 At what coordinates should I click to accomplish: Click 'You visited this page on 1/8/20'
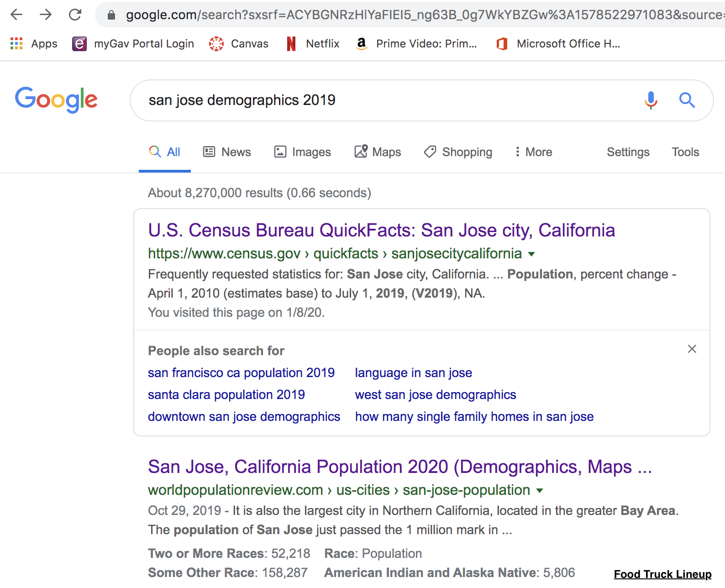236,312
